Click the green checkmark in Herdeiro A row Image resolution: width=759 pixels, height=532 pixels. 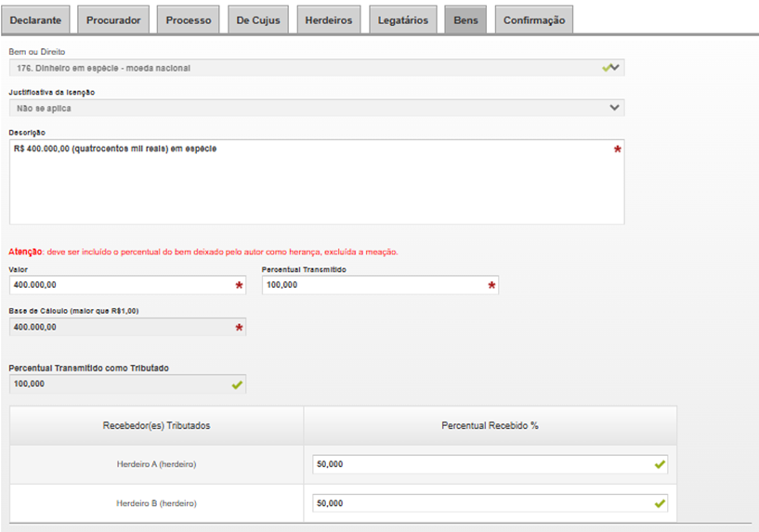point(660,463)
